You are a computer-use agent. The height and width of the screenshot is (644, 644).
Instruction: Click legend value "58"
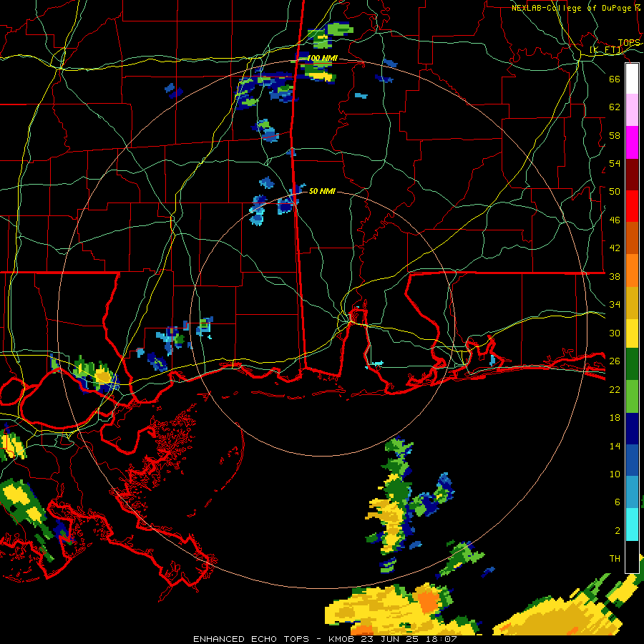click(x=615, y=135)
